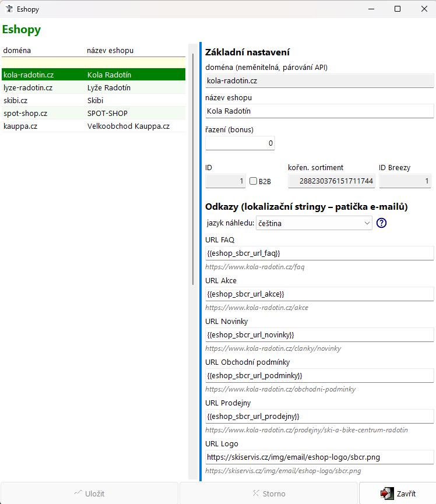Viewport: 436px width, 504px height.
Task: Click the faq preview URL text
Action: pyautogui.click(x=255, y=267)
